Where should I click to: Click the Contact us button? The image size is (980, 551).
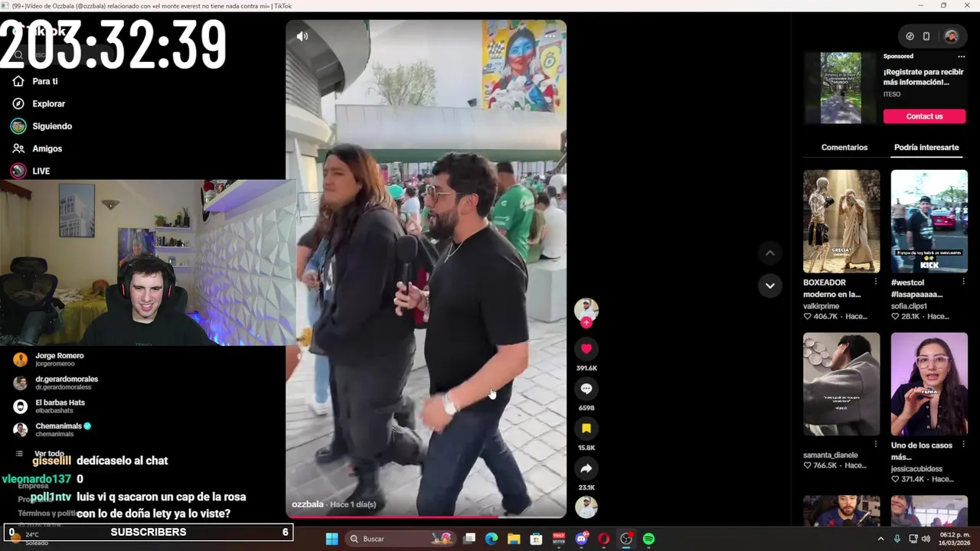point(924,116)
